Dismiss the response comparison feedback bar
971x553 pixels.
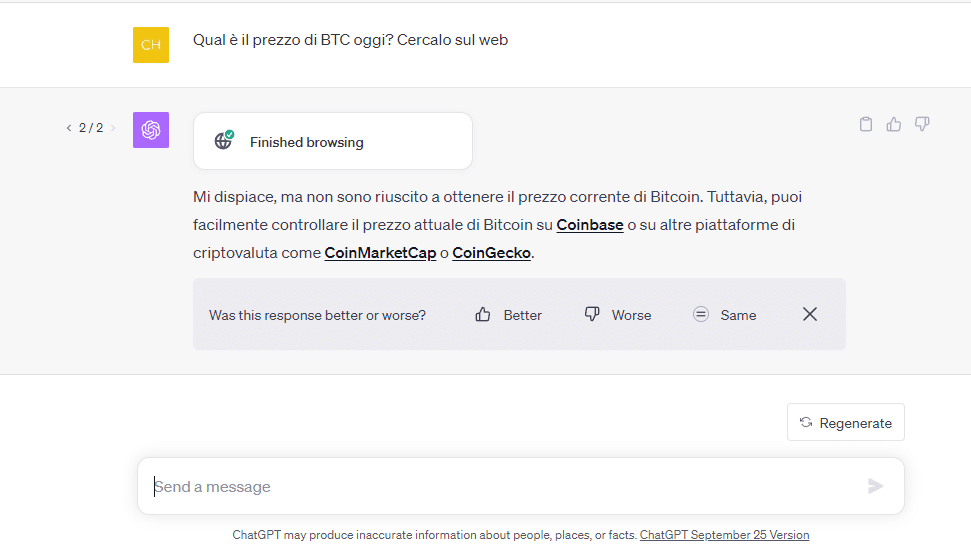coord(810,314)
